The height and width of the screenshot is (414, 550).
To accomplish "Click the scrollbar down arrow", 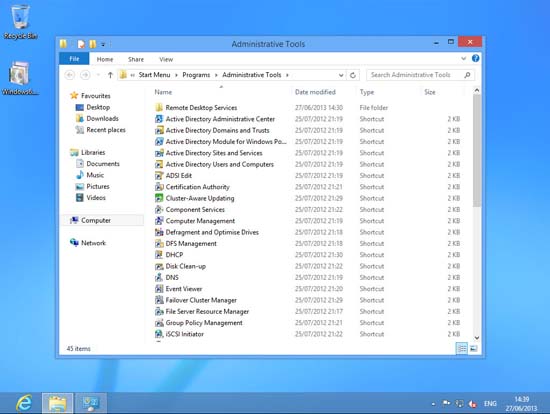I will tap(477, 338).
